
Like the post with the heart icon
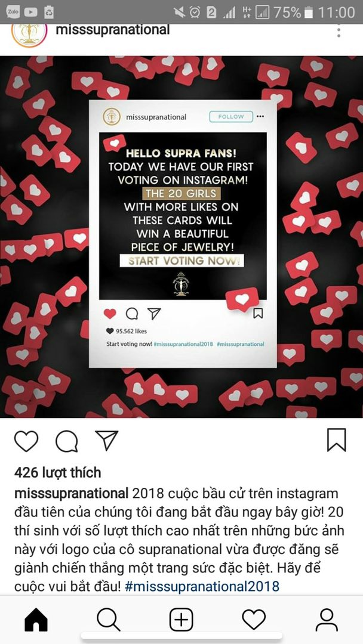(26, 441)
